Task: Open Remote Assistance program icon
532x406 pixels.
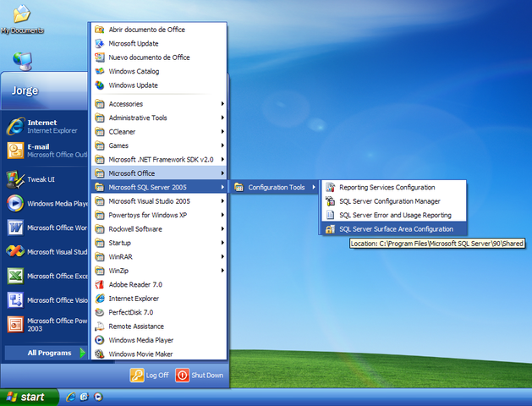Action: (x=100, y=326)
